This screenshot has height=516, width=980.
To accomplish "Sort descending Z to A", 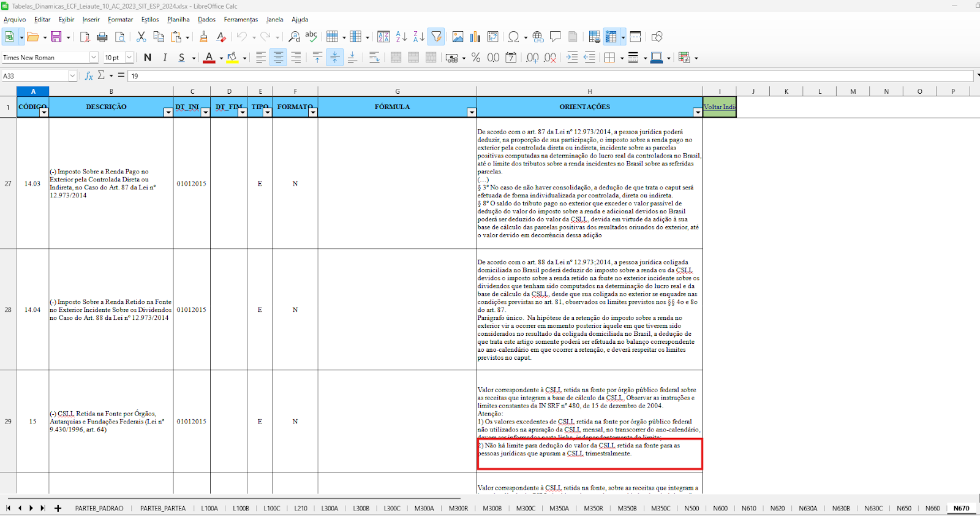I will tap(418, 37).
